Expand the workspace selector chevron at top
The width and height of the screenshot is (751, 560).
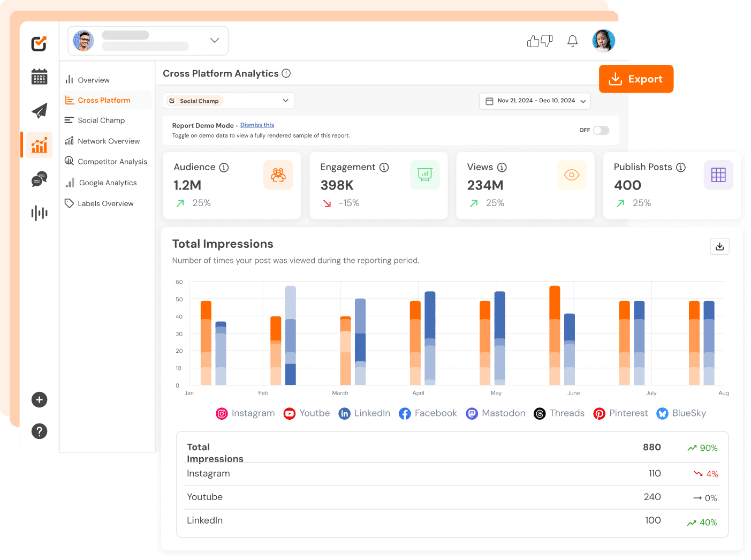click(x=215, y=41)
